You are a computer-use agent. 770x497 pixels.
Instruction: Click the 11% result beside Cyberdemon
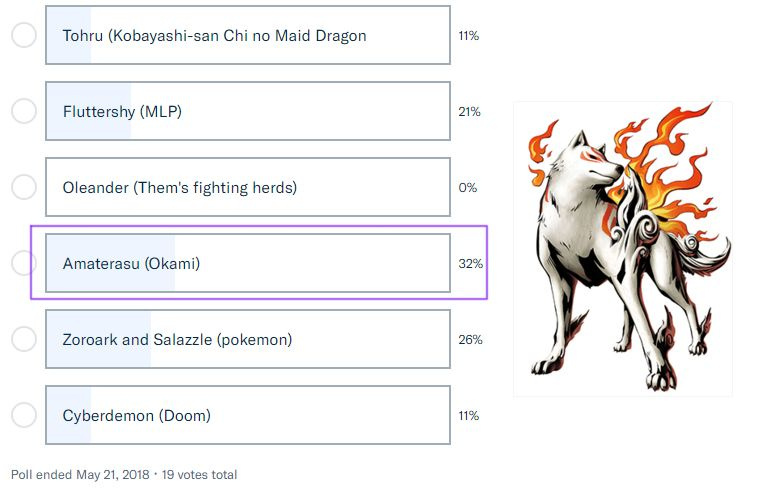pyautogui.click(x=468, y=416)
